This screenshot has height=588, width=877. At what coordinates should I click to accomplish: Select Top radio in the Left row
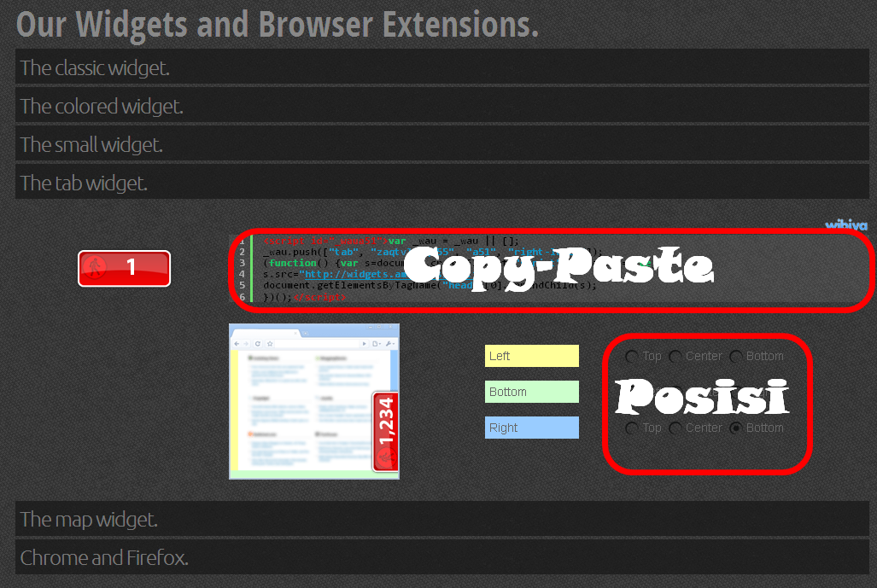(631, 356)
